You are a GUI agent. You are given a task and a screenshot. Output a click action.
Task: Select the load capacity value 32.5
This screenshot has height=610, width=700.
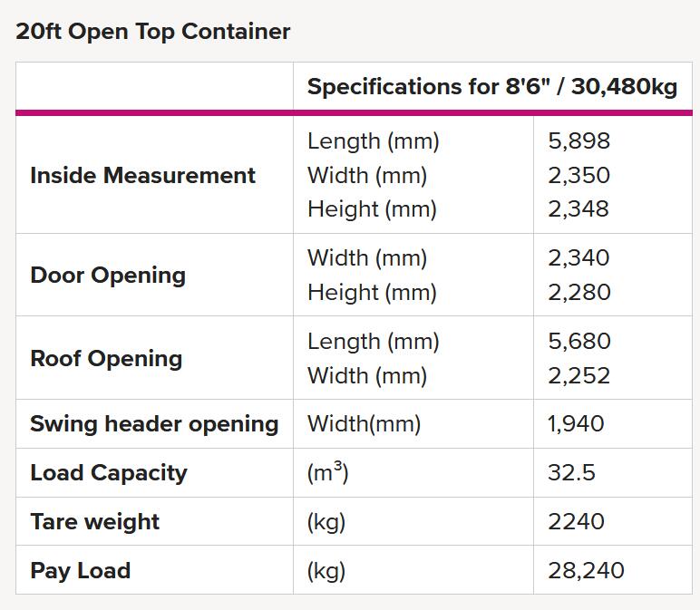[x=571, y=472]
